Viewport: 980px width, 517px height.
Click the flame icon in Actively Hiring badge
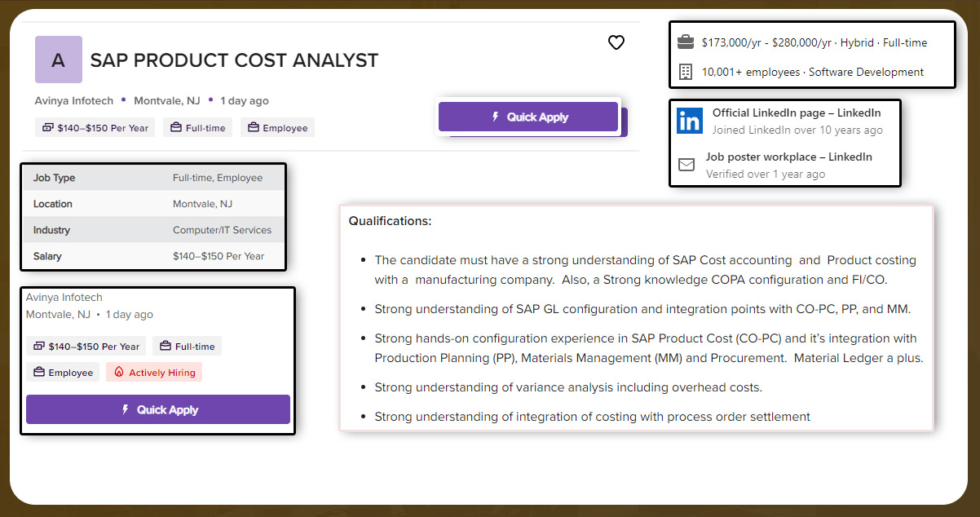pos(118,373)
